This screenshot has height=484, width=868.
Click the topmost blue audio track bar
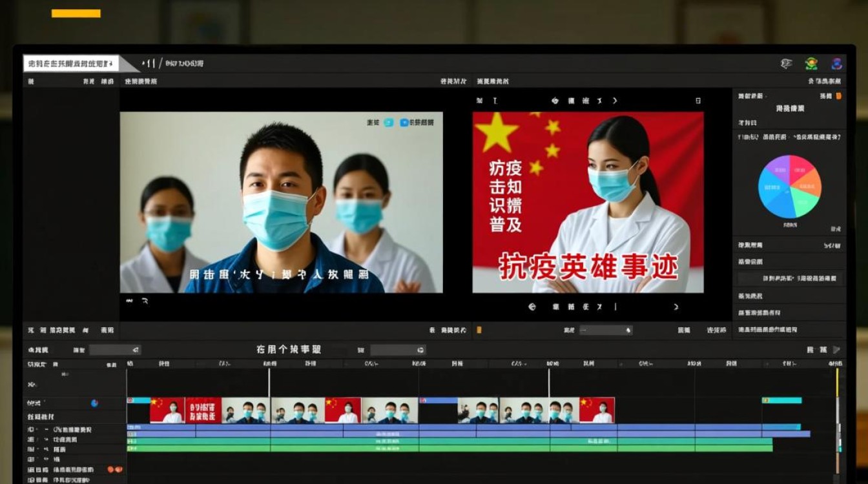[x=464, y=427]
